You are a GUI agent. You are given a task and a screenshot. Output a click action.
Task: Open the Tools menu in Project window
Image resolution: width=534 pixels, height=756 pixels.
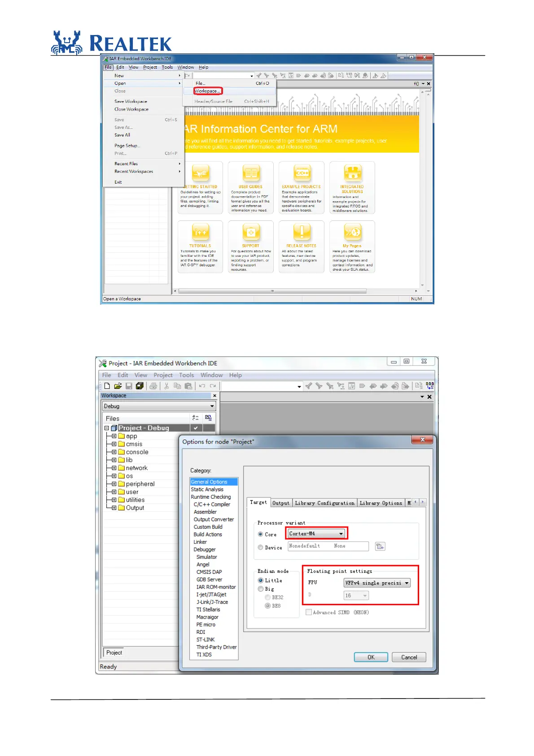(186, 375)
